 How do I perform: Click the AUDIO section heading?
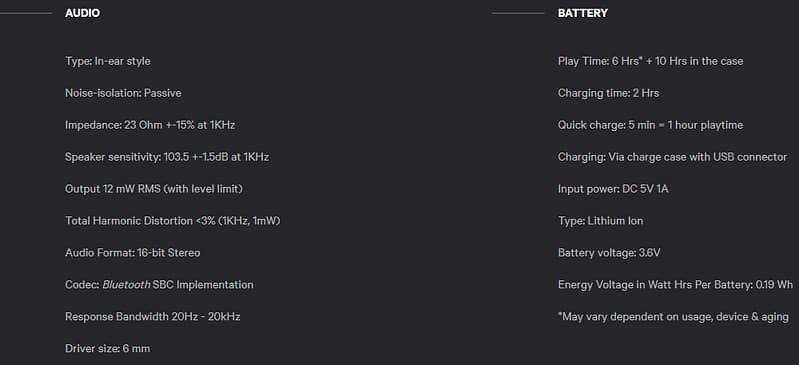[x=82, y=13]
